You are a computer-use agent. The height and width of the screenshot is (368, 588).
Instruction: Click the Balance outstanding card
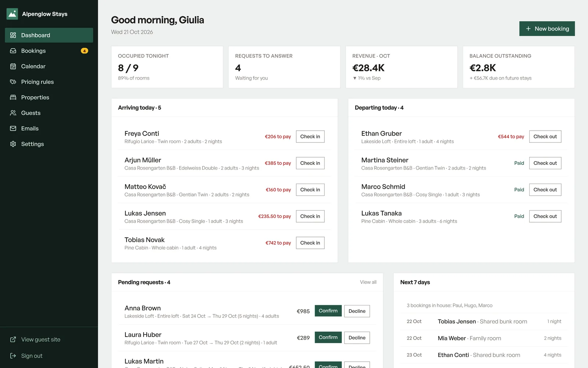(519, 67)
